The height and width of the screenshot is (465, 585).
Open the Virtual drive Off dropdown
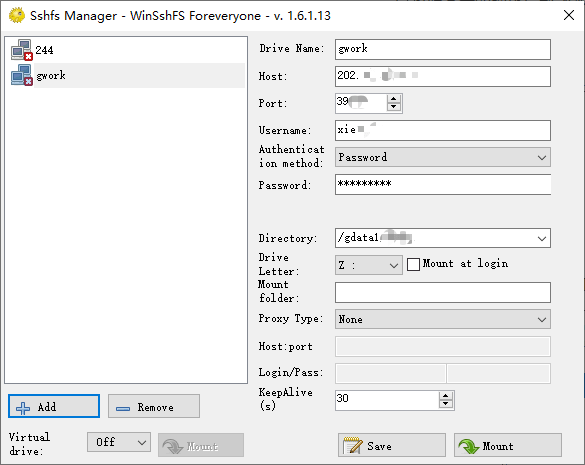coord(119,442)
